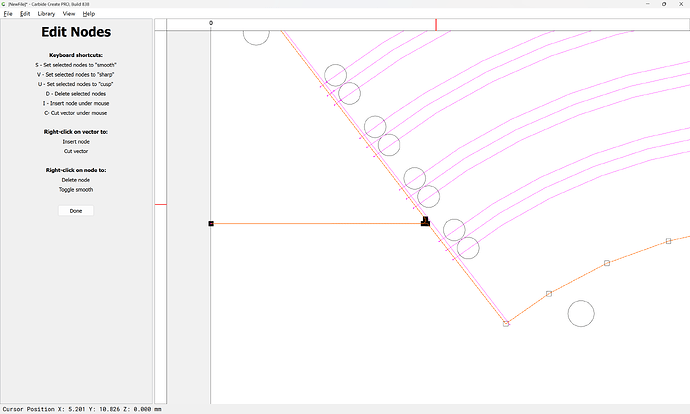690x414 pixels.
Task: Select the hollow curve node nearest the bottom corner
Action: [548, 294]
